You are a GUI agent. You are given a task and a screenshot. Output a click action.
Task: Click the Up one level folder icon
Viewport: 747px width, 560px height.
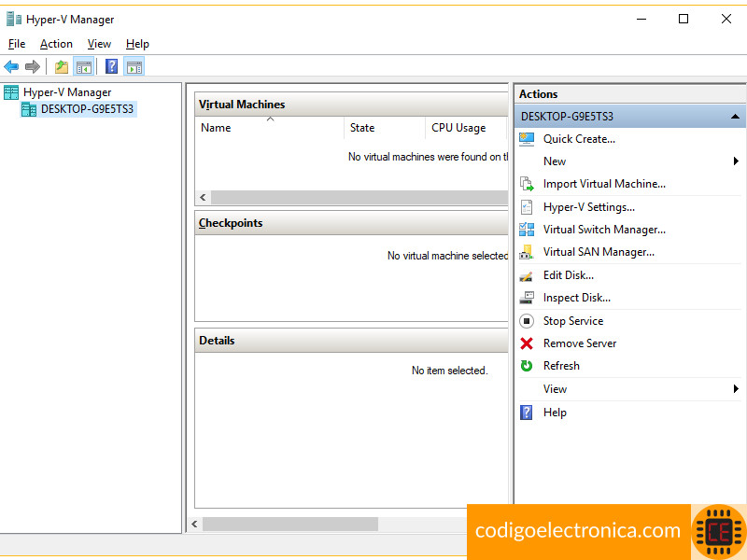(62, 67)
